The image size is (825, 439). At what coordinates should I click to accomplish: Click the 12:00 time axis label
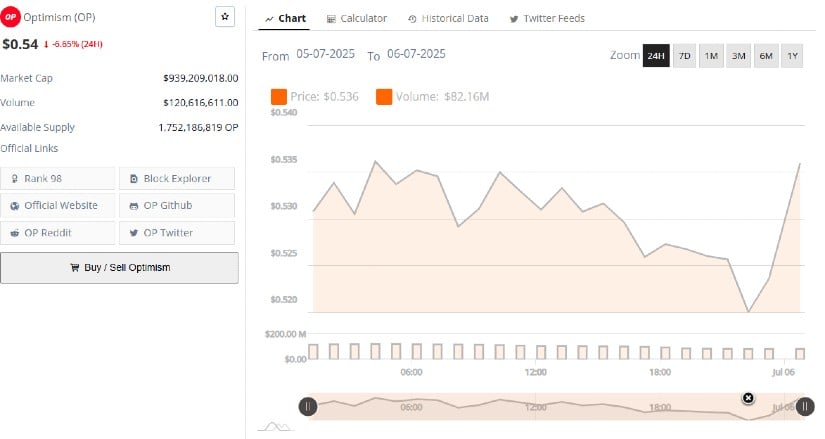[535, 372]
